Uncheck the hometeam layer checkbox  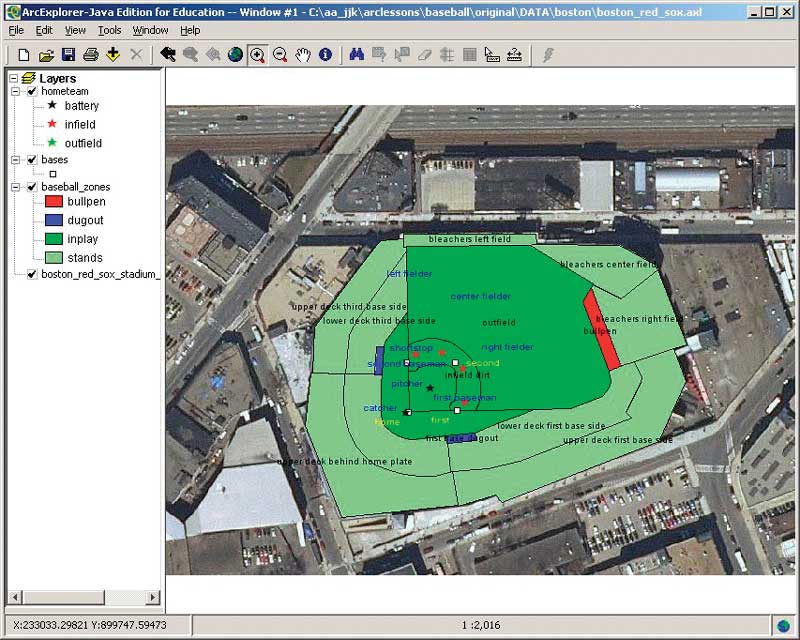point(32,91)
